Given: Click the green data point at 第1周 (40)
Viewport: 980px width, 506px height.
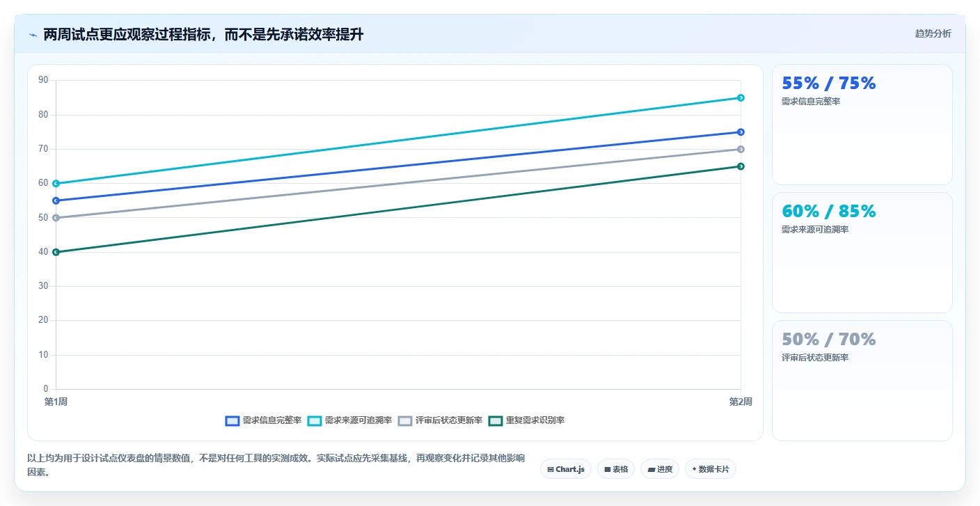Looking at the screenshot, I should (56, 252).
